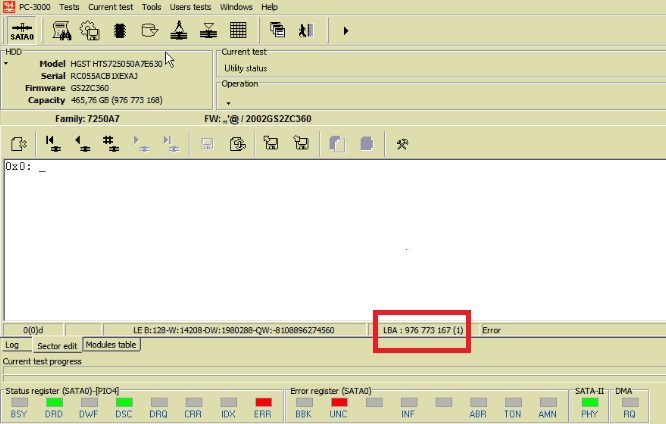Go to first sector icon

[x=52, y=144]
